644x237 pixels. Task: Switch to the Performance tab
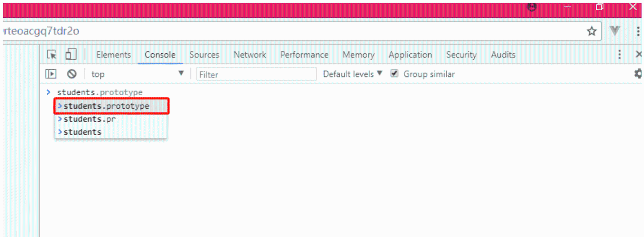(304, 55)
